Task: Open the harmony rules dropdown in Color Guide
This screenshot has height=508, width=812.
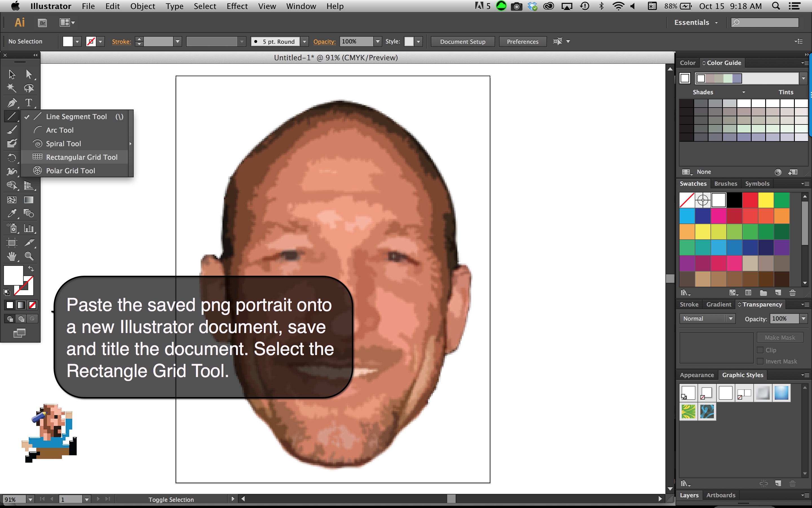Action: pos(803,78)
